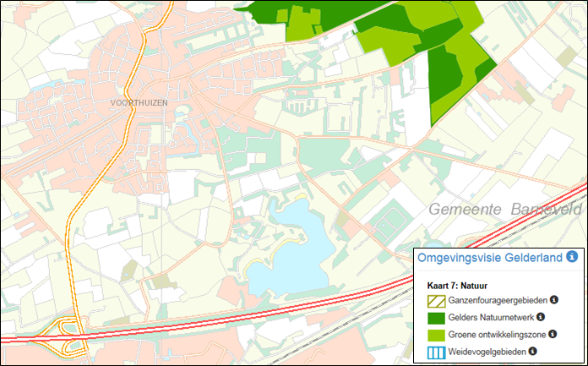The width and height of the screenshot is (588, 366).
Task: Select the Gelders Natuurnetwerk legend label
Action: 491,318
